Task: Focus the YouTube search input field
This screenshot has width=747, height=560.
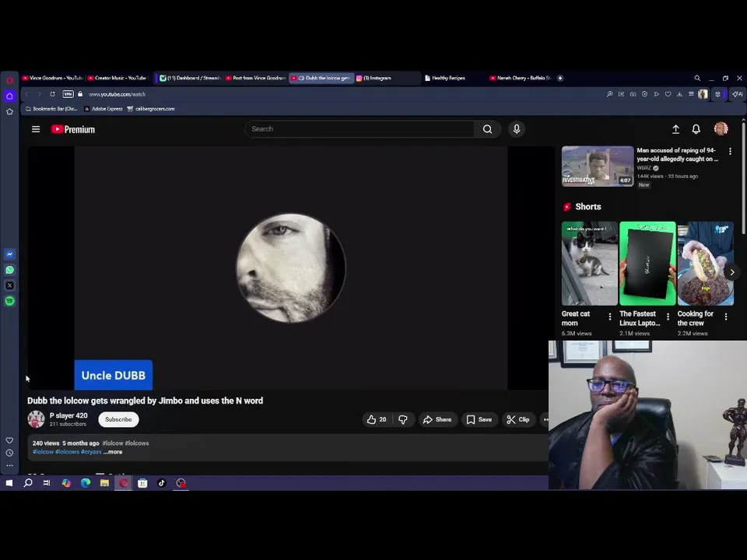Action: [x=359, y=129]
